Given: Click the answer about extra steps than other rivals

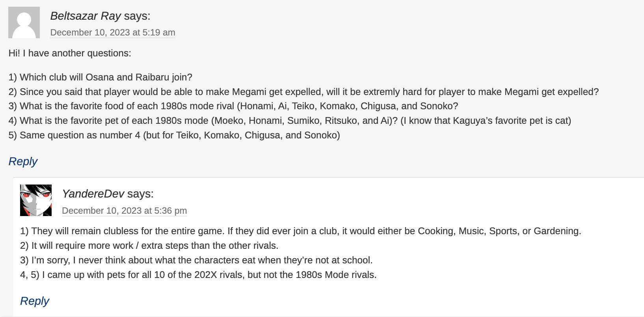Looking at the screenshot, I should tap(149, 246).
